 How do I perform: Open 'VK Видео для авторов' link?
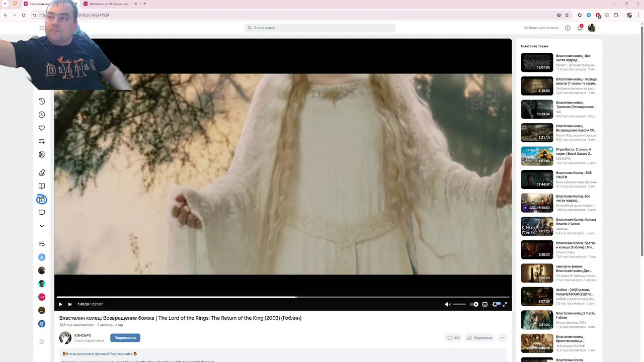point(541,28)
